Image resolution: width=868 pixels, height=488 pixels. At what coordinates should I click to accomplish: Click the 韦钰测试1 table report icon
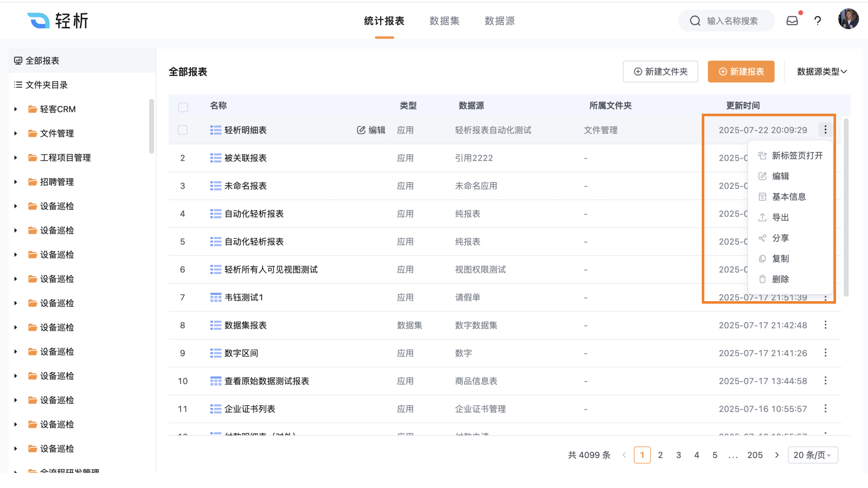pyautogui.click(x=216, y=297)
